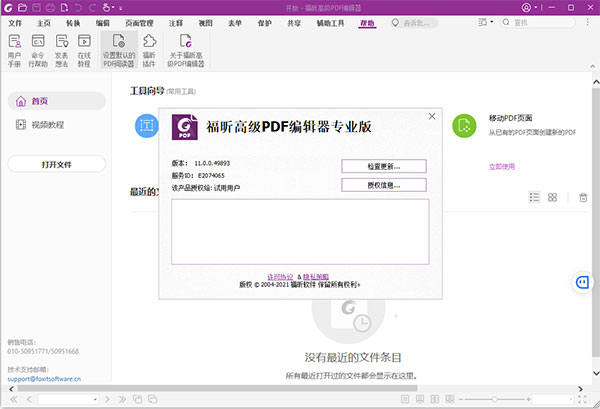Select continuous page view mode icon

[420, 399]
